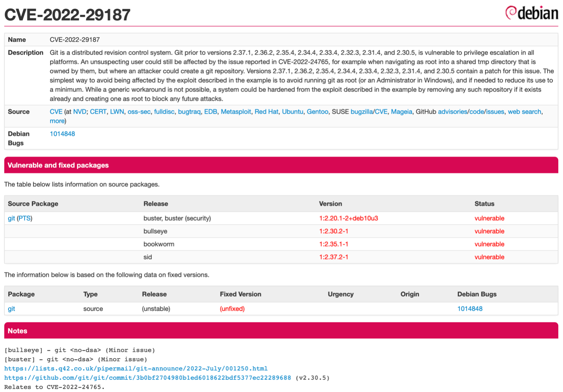Open the fulldisc source link

[x=164, y=112]
